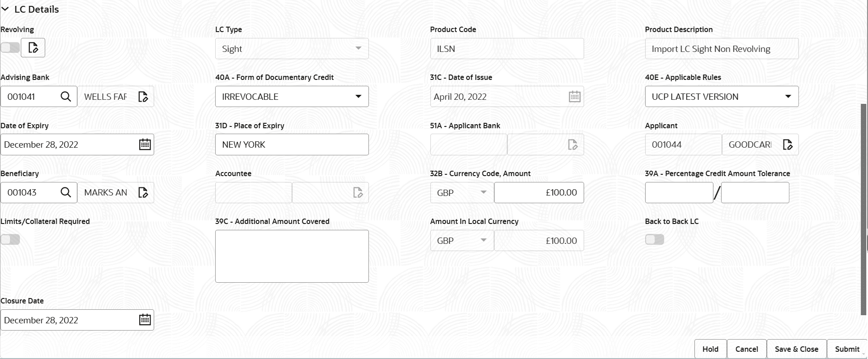Open the 40E Applicable Rules dropdown
This screenshot has height=359, width=868.
tap(788, 96)
